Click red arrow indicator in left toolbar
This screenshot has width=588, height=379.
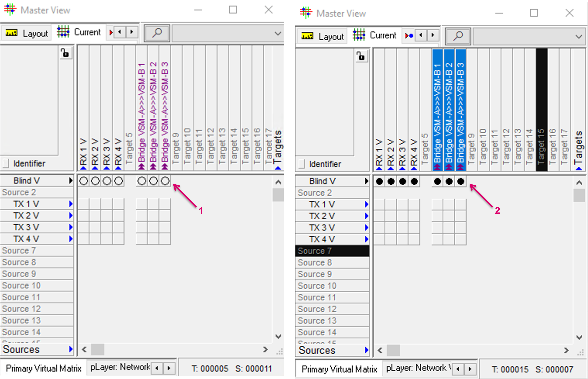[111, 32]
